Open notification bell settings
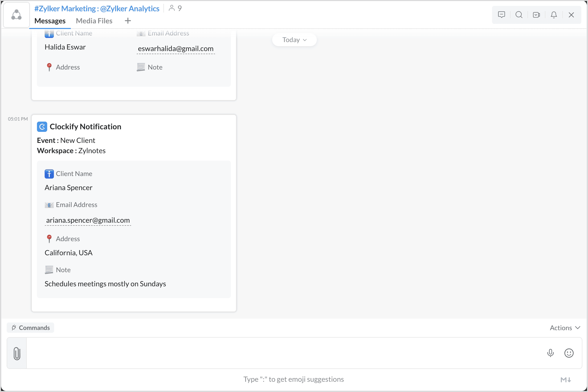Screen dimensions: 588x392 554,15
